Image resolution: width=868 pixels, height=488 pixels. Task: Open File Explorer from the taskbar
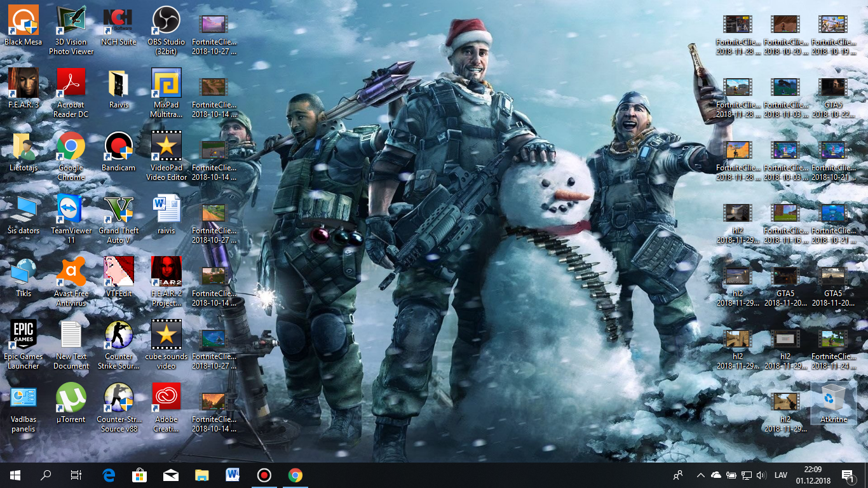pyautogui.click(x=201, y=475)
